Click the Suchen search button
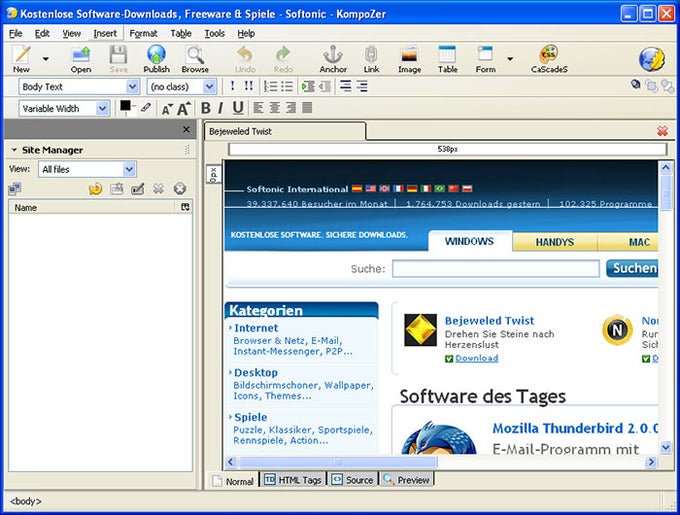Screen dimensions: 680x515 632,268
